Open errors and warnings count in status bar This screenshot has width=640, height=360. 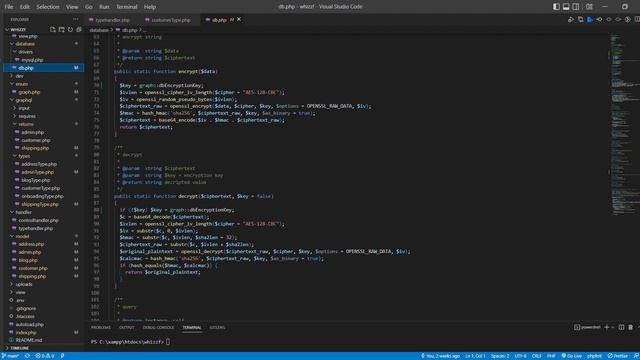coord(45,356)
